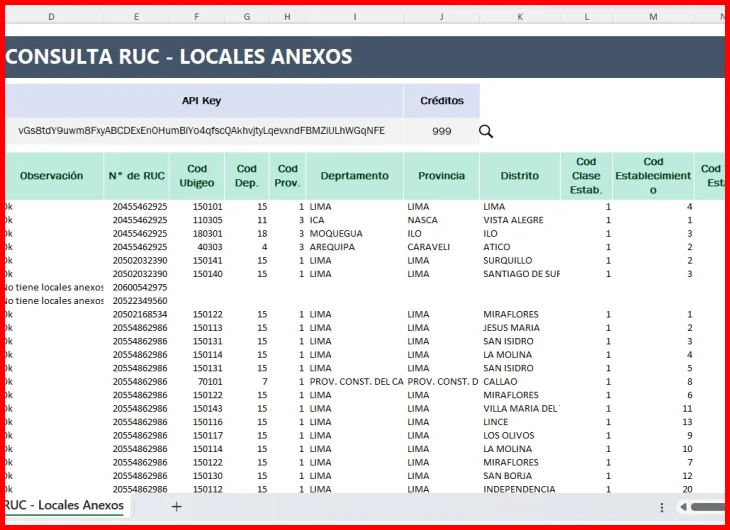Viewport: 730px width, 530px height.
Task: Select the VISTA ALEGRE district cell
Action: pyautogui.click(x=520, y=220)
